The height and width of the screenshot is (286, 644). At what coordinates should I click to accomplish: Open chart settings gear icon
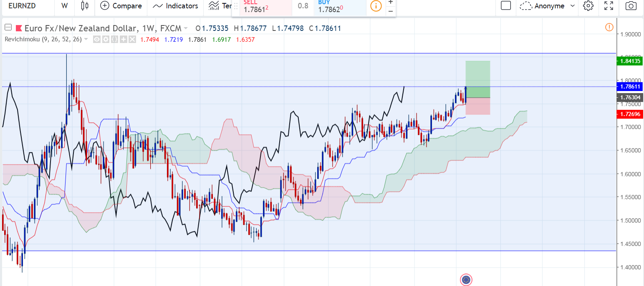pos(588,6)
